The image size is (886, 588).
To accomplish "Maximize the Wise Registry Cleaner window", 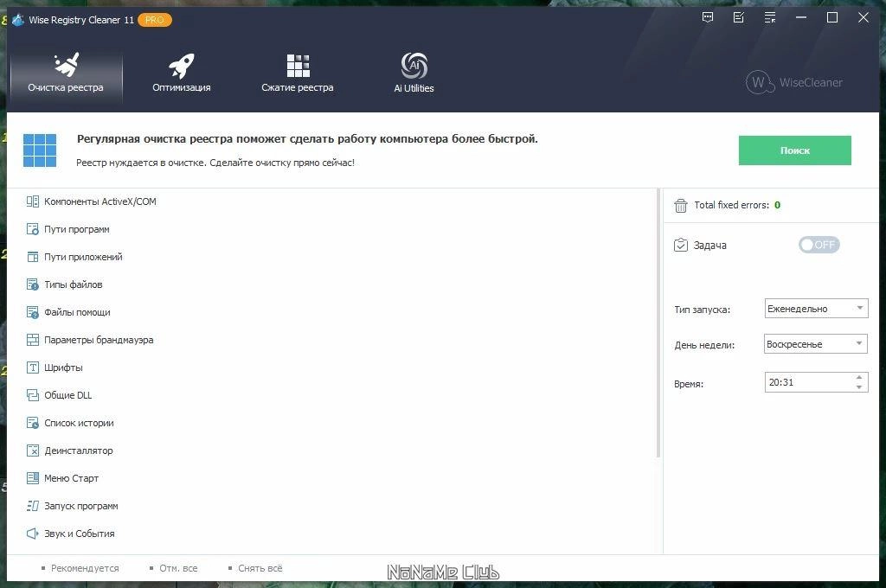I will (831, 17).
